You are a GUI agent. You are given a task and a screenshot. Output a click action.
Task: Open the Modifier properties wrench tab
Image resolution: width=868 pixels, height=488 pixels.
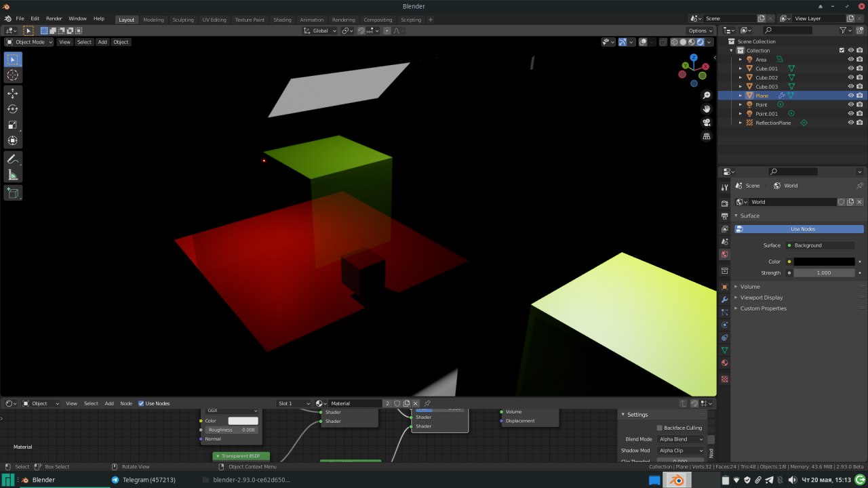click(x=724, y=299)
